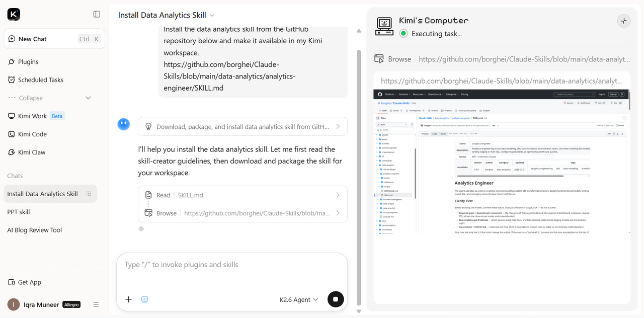This screenshot has height=318, width=644.
Task: Open the K2.6 Agent model dropdown
Action: [299, 299]
